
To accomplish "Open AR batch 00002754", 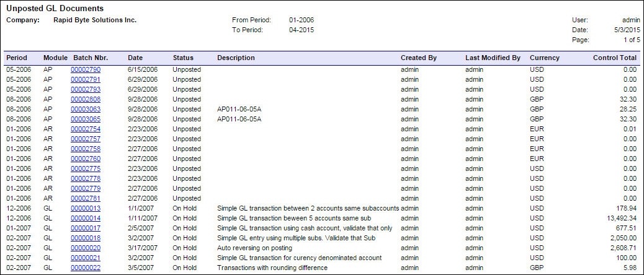I will point(86,129).
